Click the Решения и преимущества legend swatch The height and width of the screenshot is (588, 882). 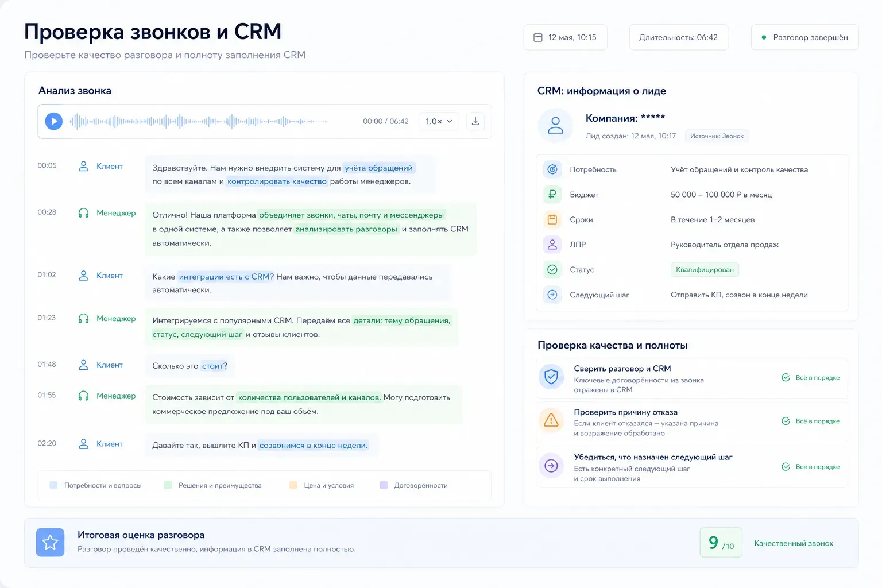(x=168, y=485)
